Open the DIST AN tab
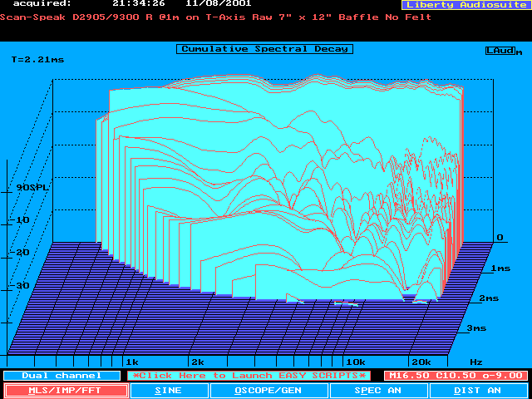The height and width of the screenshot is (399, 532). pyautogui.click(x=478, y=390)
